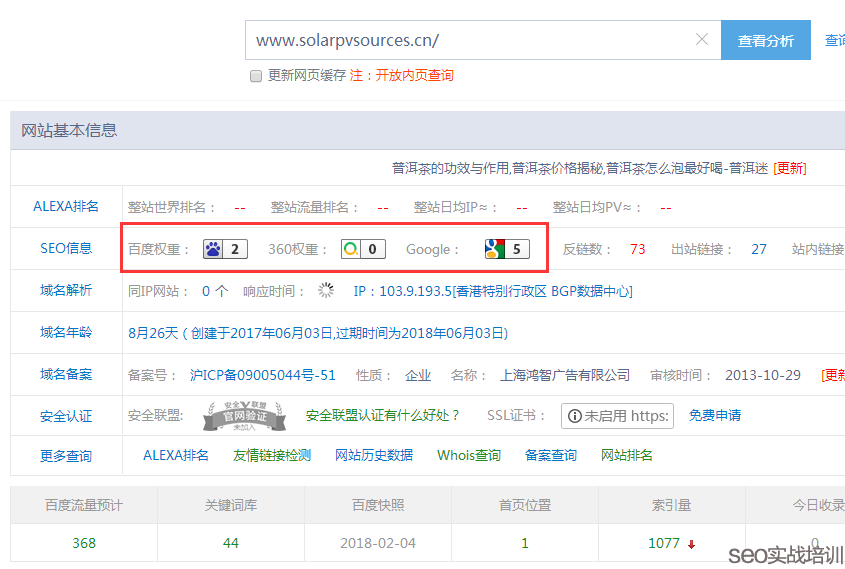
Task: Toggle the 更新网页缓存 checkbox
Action: pos(256,76)
